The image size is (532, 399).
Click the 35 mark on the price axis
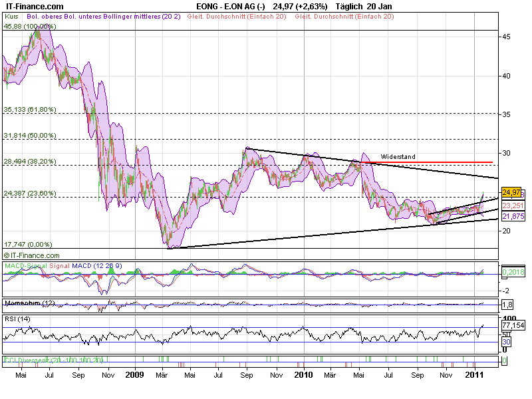coord(506,114)
